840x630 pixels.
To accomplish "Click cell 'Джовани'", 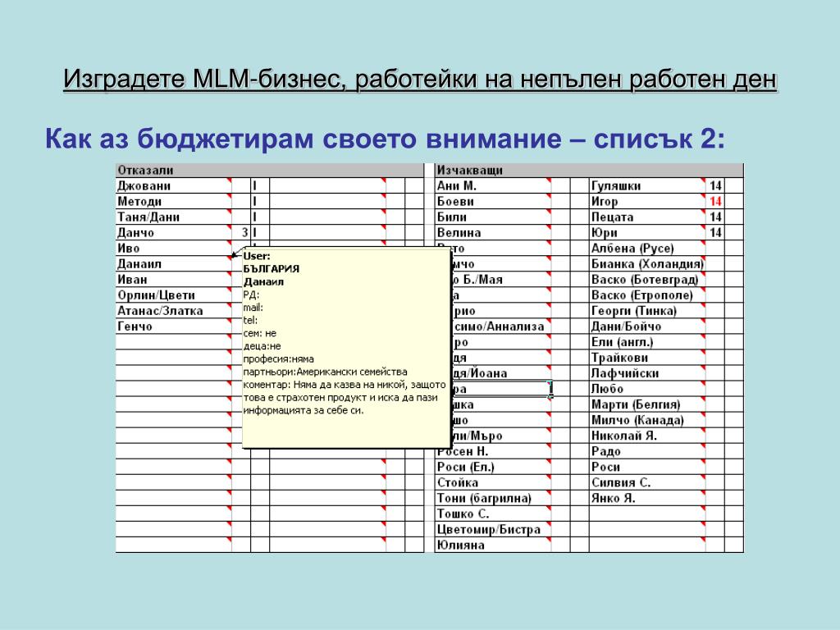I will [174, 186].
